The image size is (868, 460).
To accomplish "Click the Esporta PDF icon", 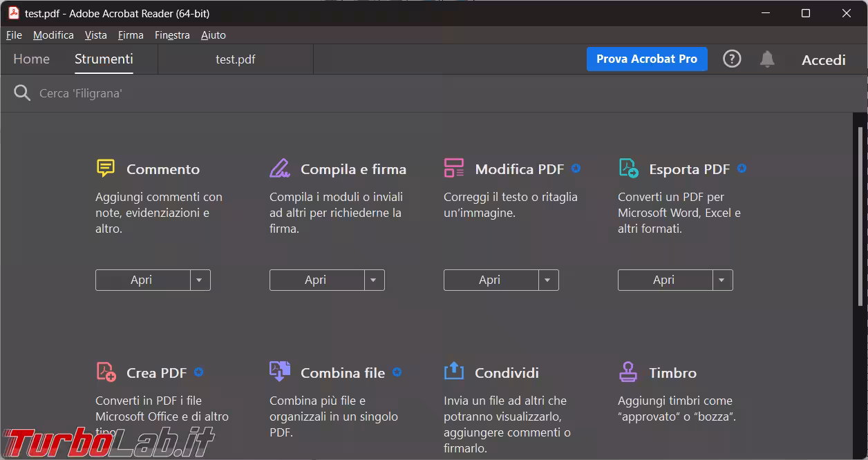I will [628, 167].
